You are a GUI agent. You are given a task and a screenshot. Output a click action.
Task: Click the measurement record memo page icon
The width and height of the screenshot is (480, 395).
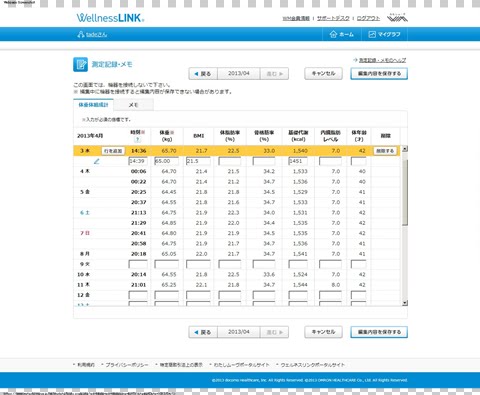80,64
